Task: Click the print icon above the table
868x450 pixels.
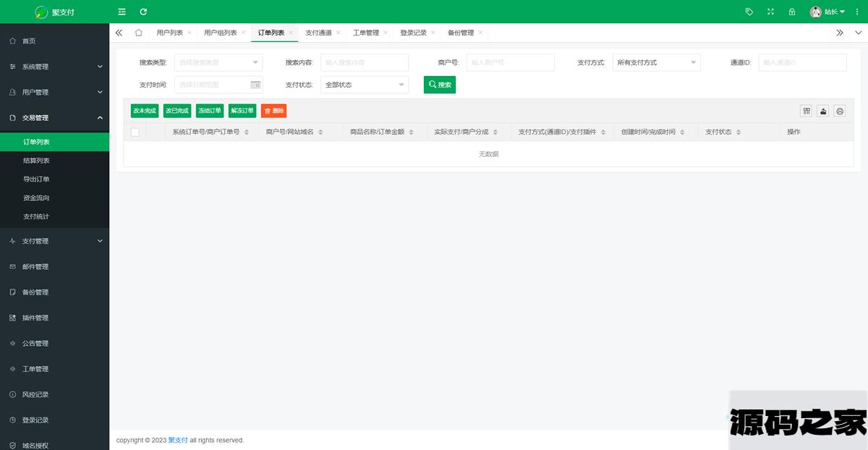Action: tap(840, 111)
